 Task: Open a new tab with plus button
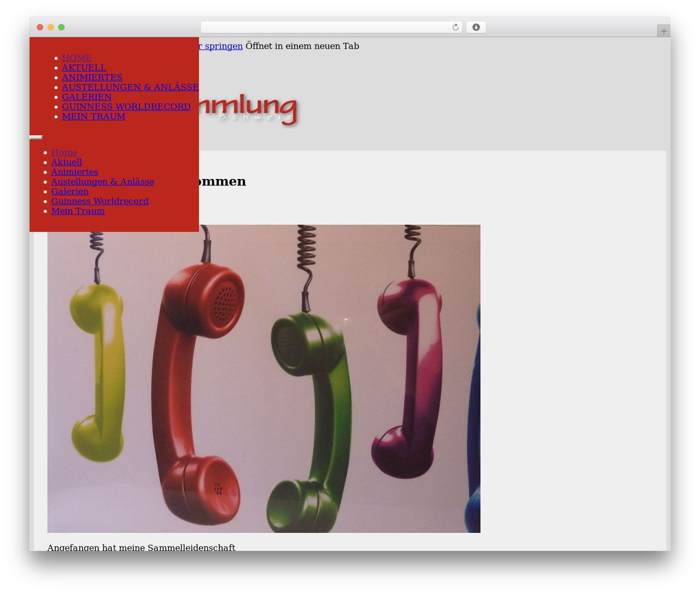[x=663, y=31]
